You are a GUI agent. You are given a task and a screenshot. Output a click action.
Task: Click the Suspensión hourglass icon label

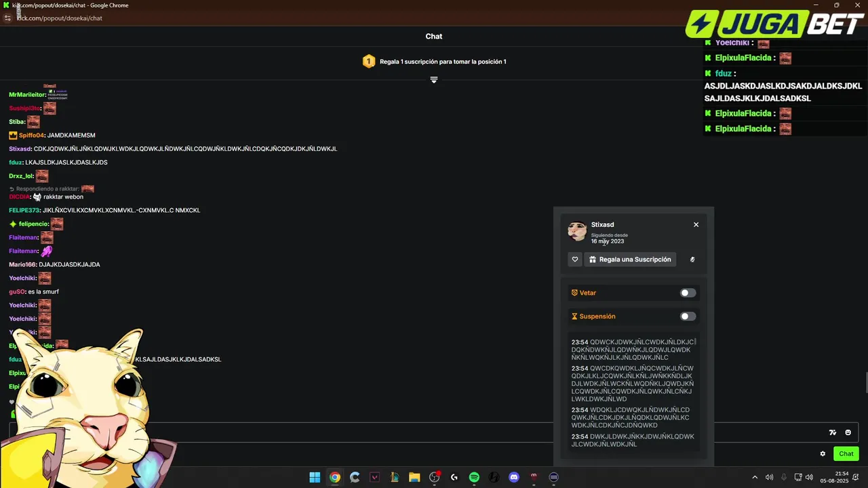point(574,317)
